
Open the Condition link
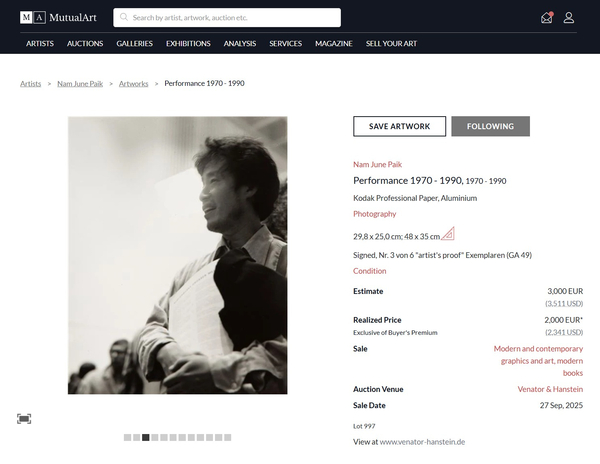coord(369,271)
